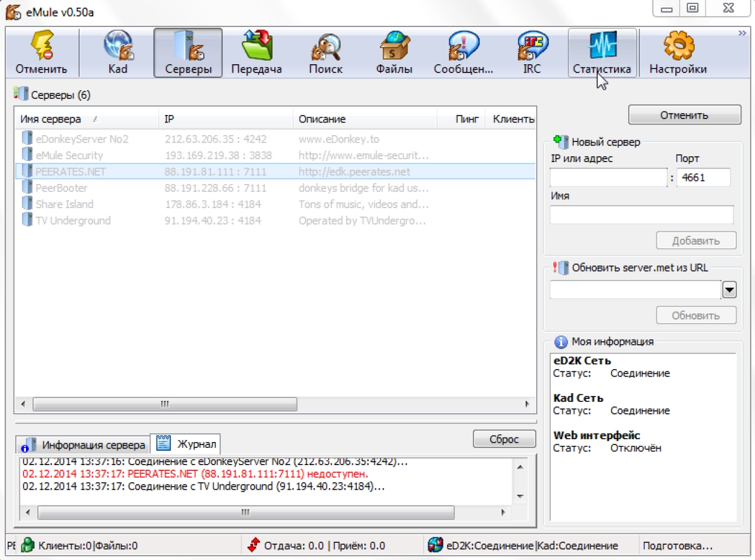Screen dimensions: 755x560
Task: Open the Сообщения messages toolbar icon
Action: 464,46
